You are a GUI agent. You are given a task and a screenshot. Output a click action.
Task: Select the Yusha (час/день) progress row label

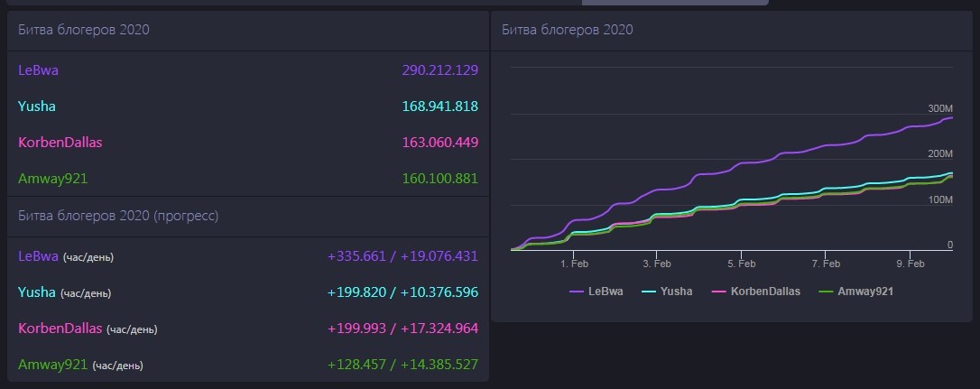pos(64,292)
